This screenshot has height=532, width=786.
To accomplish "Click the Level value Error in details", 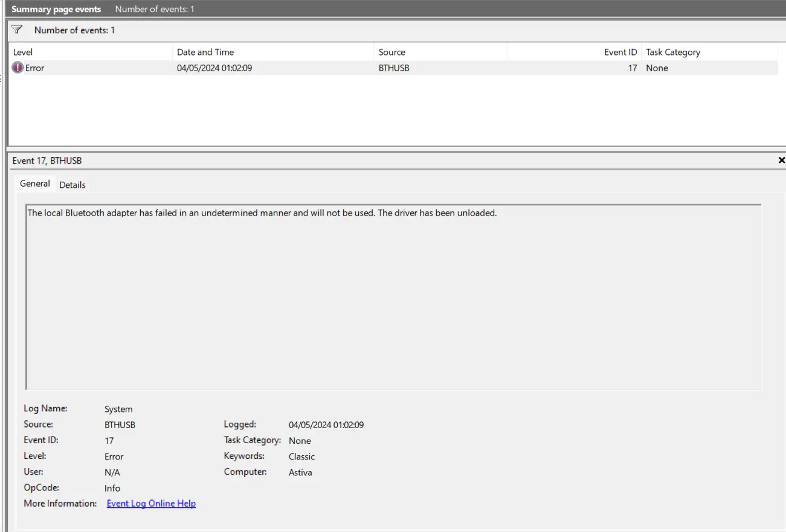I will (x=114, y=457).
